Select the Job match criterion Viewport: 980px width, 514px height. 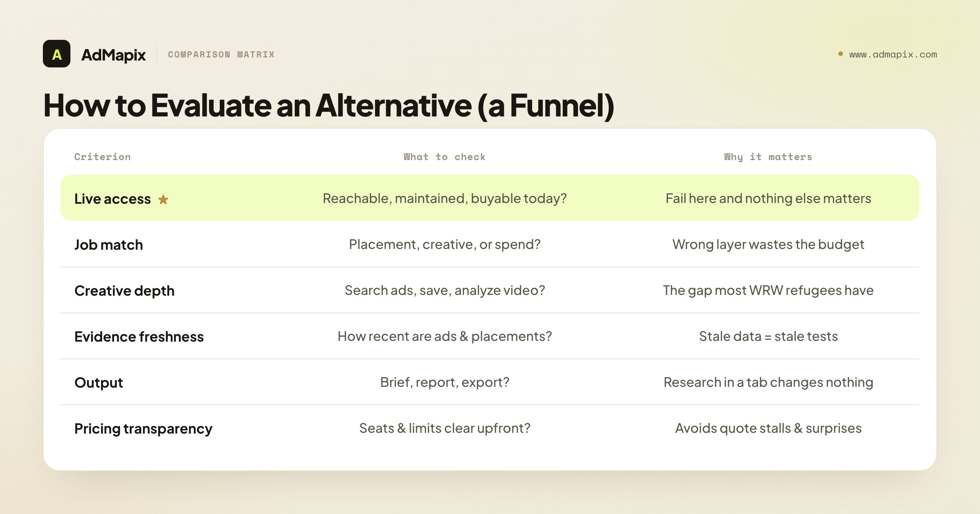(x=109, y=245)
